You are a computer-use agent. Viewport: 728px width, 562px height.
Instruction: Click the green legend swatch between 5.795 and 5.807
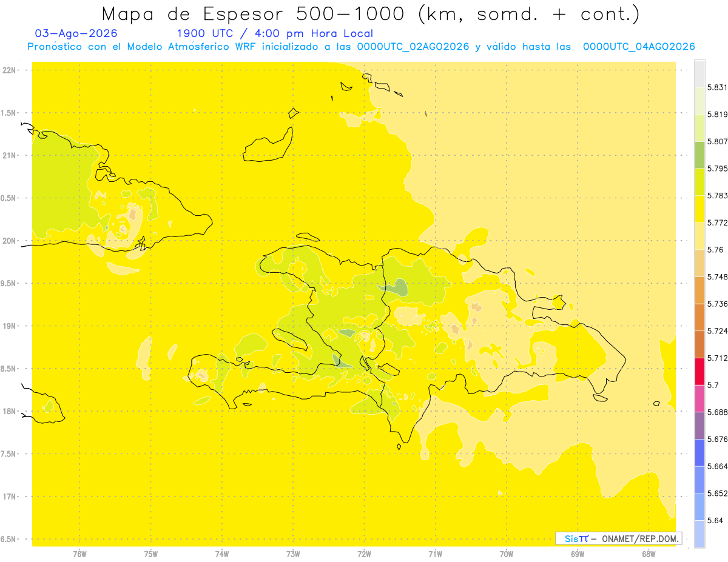tap(699, 155)
